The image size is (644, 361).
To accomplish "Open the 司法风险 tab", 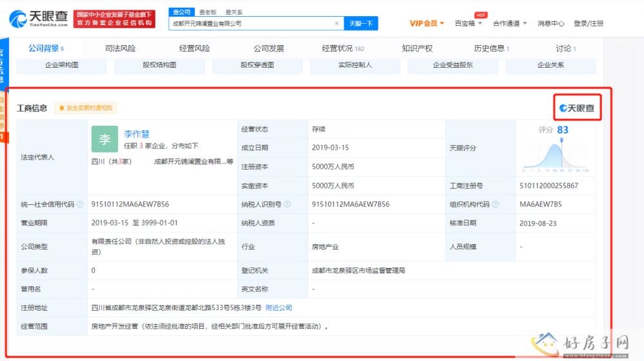I will click(120, 48).
